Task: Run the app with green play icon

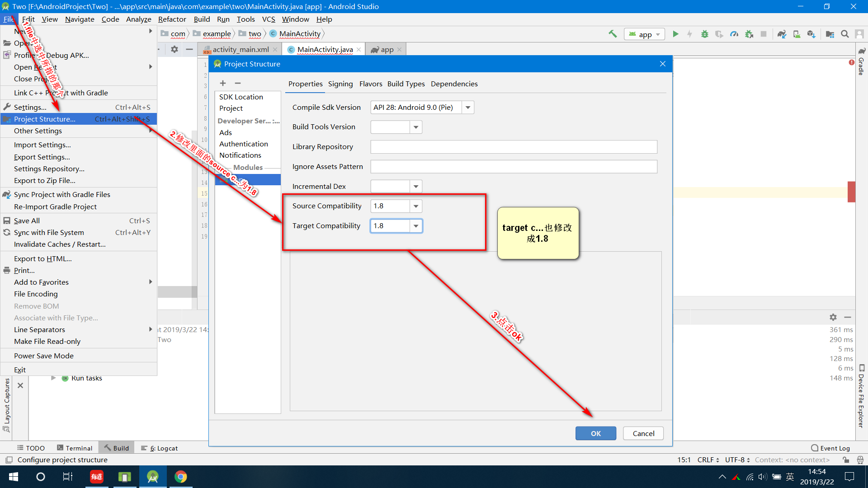Action: (x=675, y=34)
